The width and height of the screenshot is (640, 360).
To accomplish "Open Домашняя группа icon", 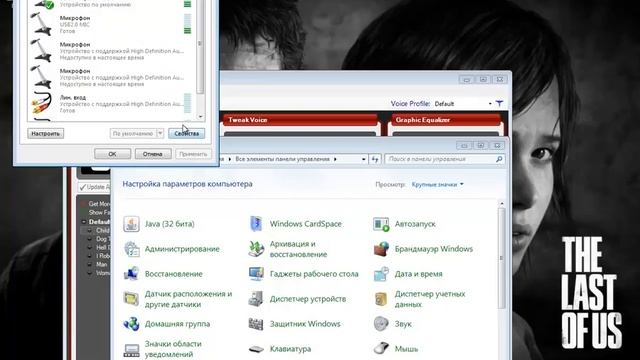I will tap(131, 324).
